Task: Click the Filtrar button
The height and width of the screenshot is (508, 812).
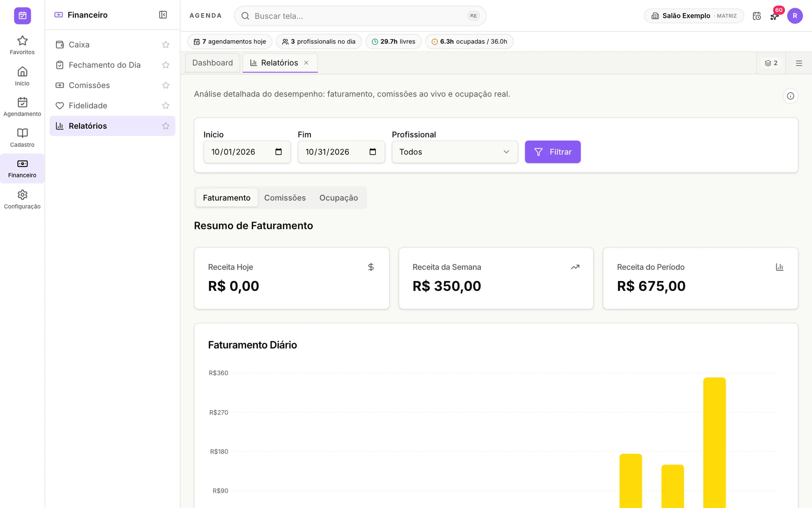Action: tap(552, 152)
